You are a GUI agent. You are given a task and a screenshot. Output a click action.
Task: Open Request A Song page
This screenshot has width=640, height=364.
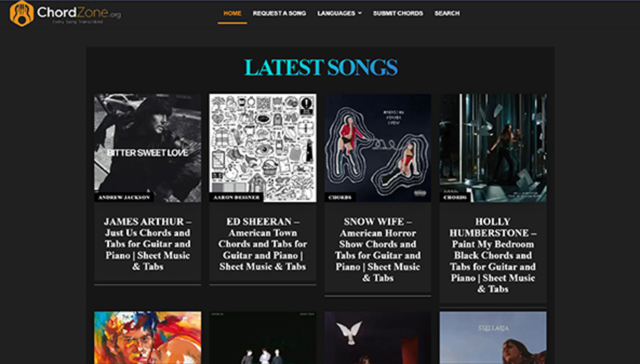pos(279,13)
